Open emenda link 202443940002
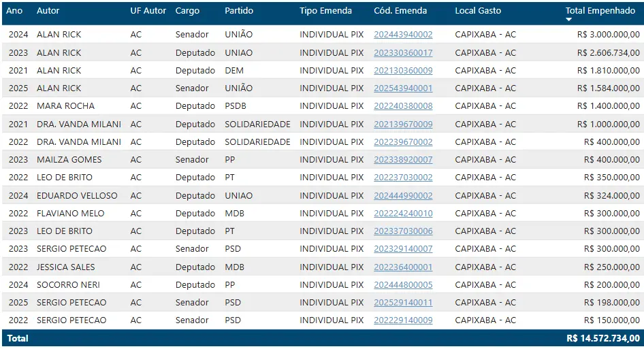Image resolution: width=644 pixels, height=349 pixels. point(403,35)
